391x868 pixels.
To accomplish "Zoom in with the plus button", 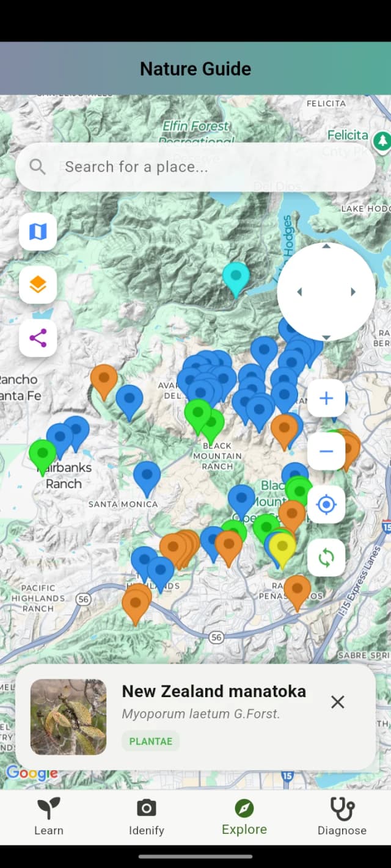I will (x=326, y=399).
